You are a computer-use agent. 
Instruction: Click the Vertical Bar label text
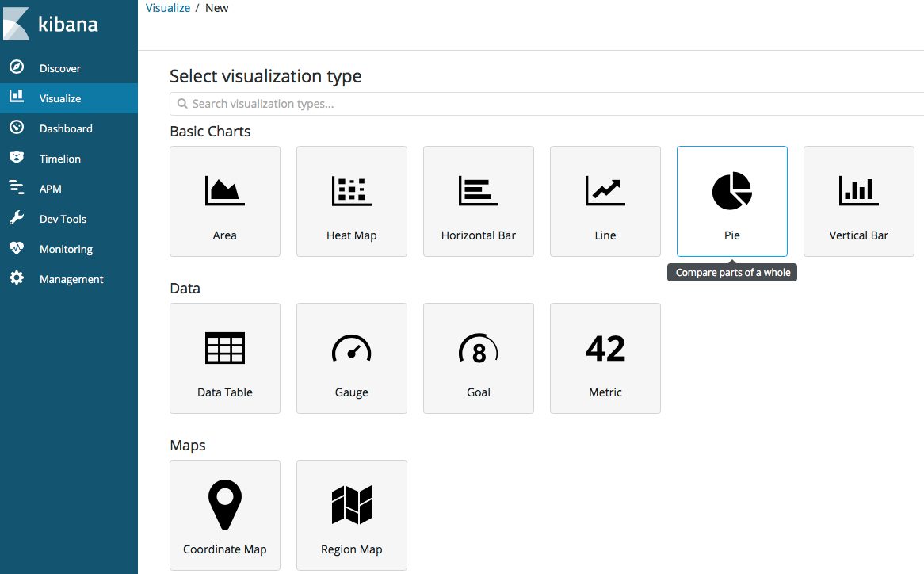pos(858,235)
